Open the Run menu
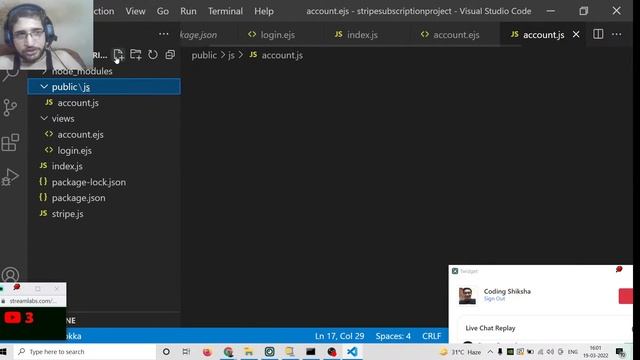 [188, 11]
